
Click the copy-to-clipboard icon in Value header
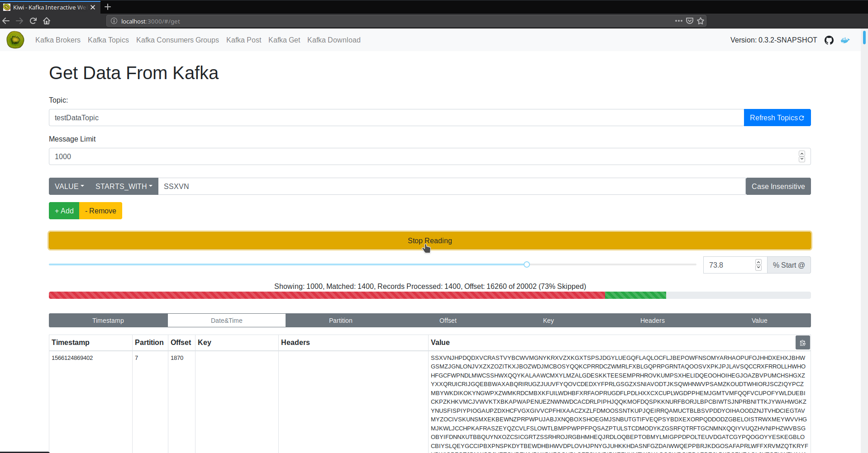[x=802, y=343]
